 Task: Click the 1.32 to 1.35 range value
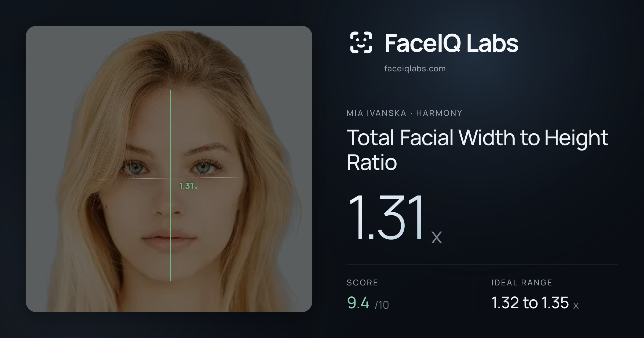530,303
